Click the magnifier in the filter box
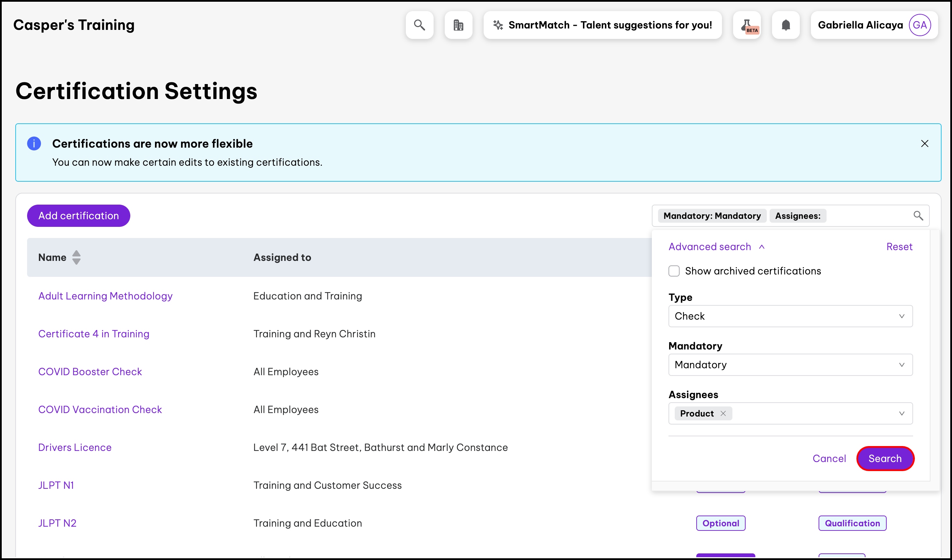 (x=918, y=216)
